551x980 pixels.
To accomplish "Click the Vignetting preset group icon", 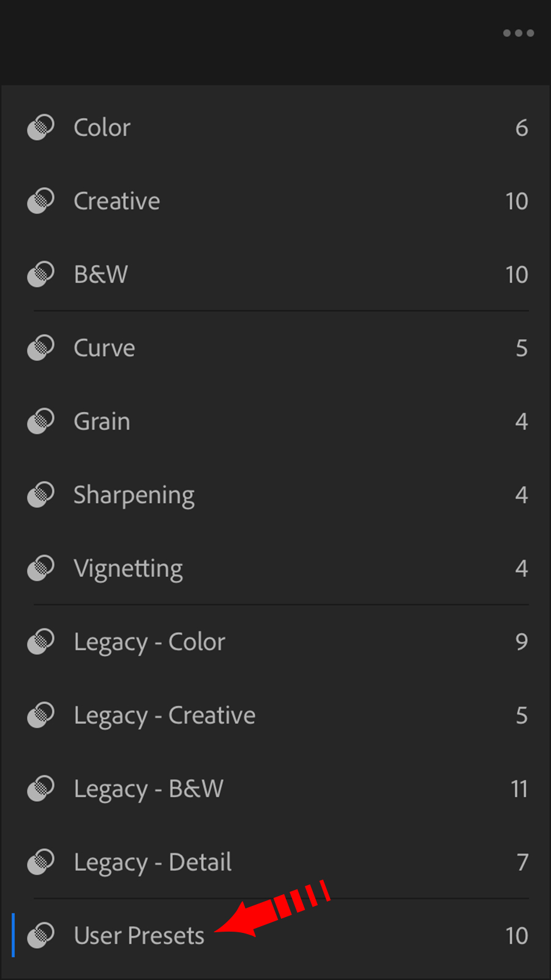I will click(41, 568).
